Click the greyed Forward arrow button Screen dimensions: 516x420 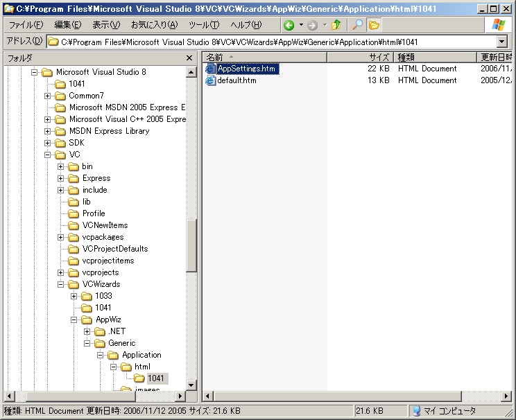click(x=312, y=25)
